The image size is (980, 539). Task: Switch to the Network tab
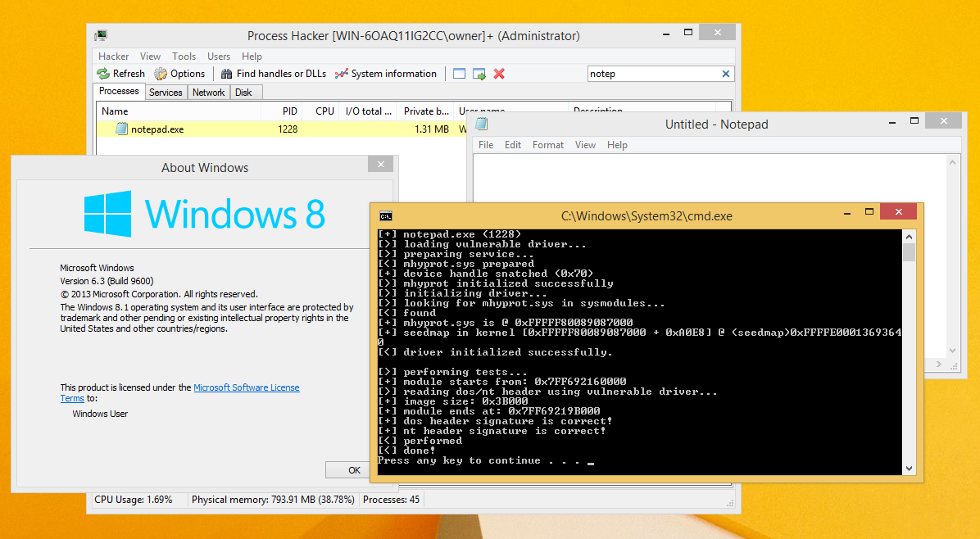208,93
